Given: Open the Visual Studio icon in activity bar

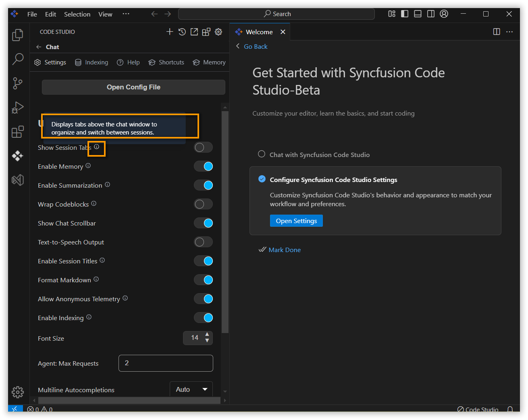Looking at the screenshot, I should (x=17, y=180).
